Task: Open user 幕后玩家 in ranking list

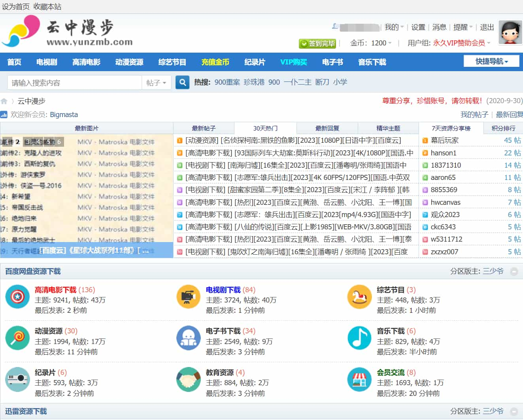Action: point(445,140)
